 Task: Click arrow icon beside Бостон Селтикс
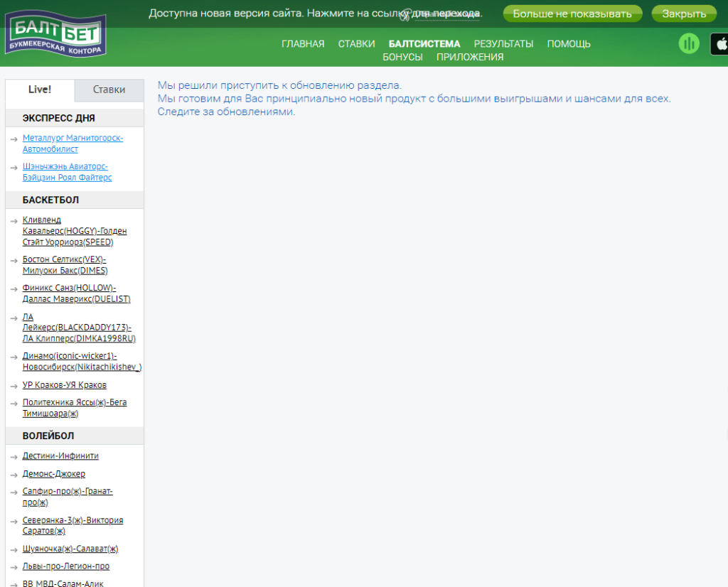(x=14, y=260)
